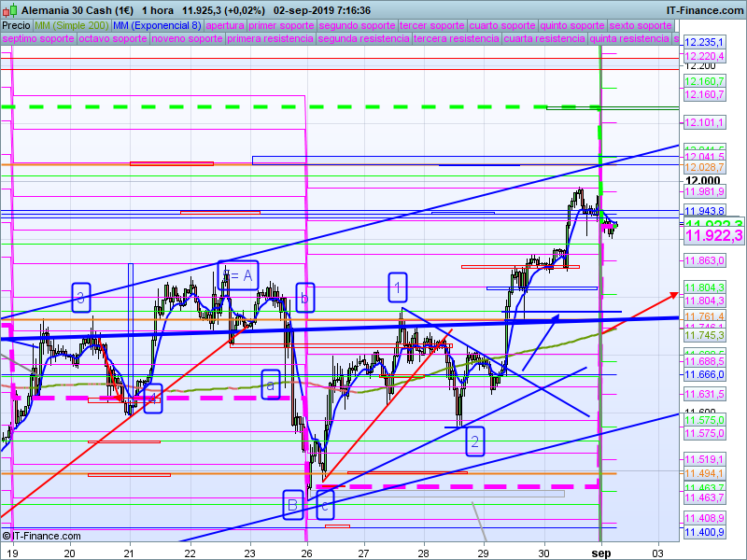
Task: Select the Precio legend tab
Action: tap(16, 25)
